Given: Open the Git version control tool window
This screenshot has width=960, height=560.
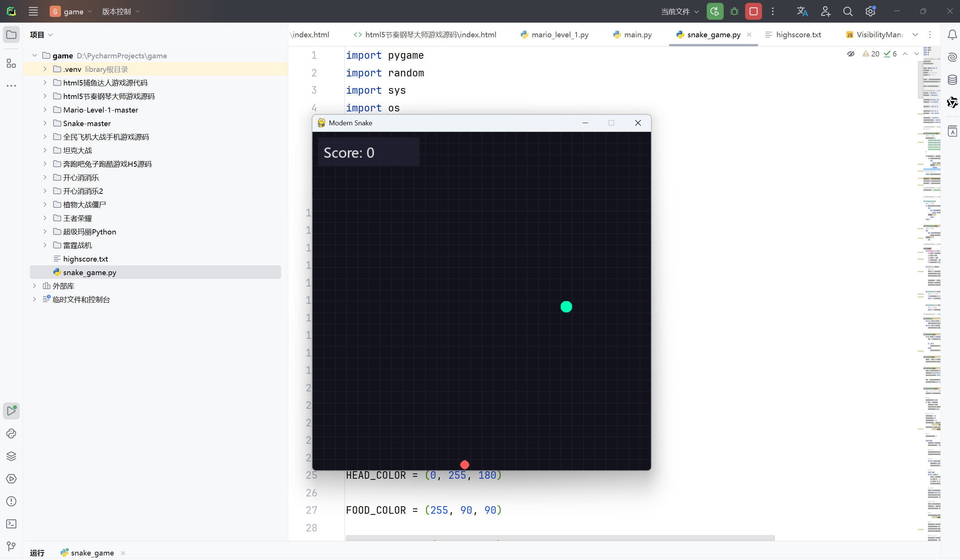Looking at the screenshot, I should tap(11, 546).
